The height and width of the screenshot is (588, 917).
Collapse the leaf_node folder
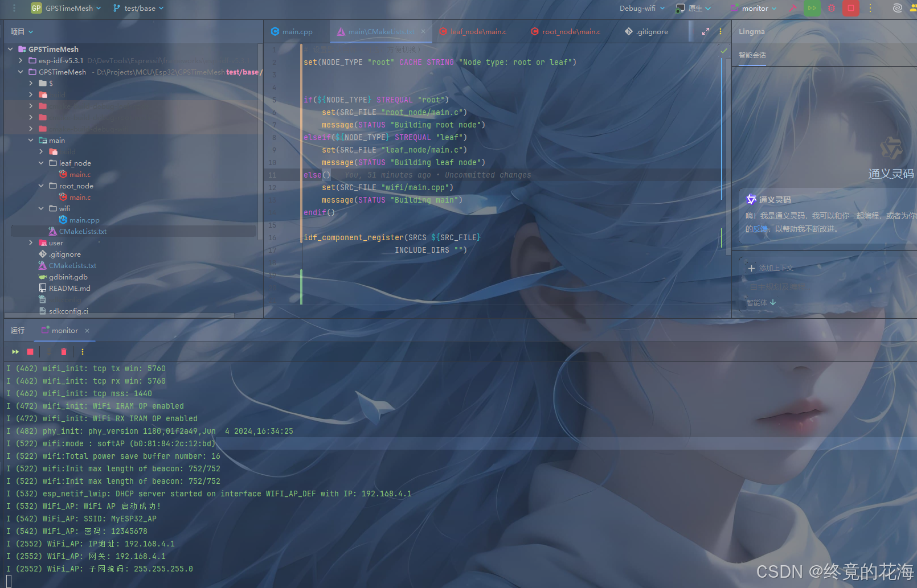[41, 163]
